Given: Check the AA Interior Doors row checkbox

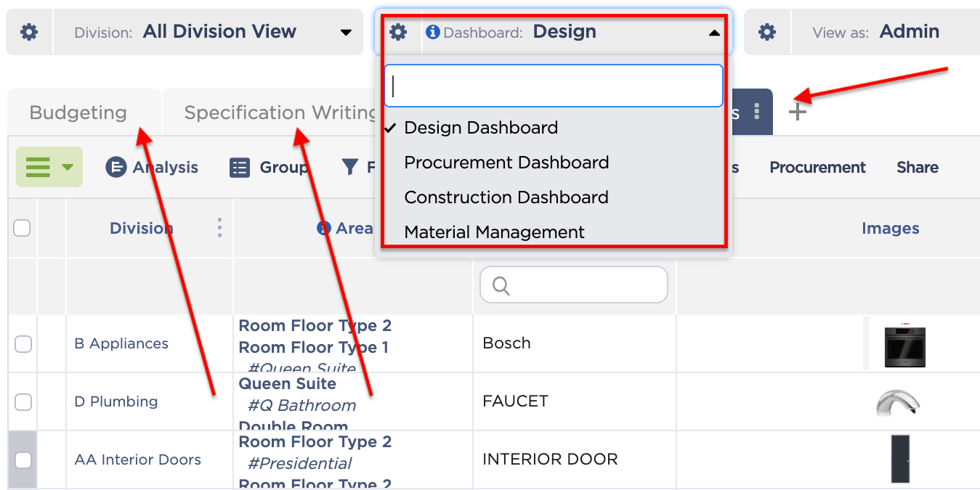Looking at the screenshot, I should pos(23,460).
